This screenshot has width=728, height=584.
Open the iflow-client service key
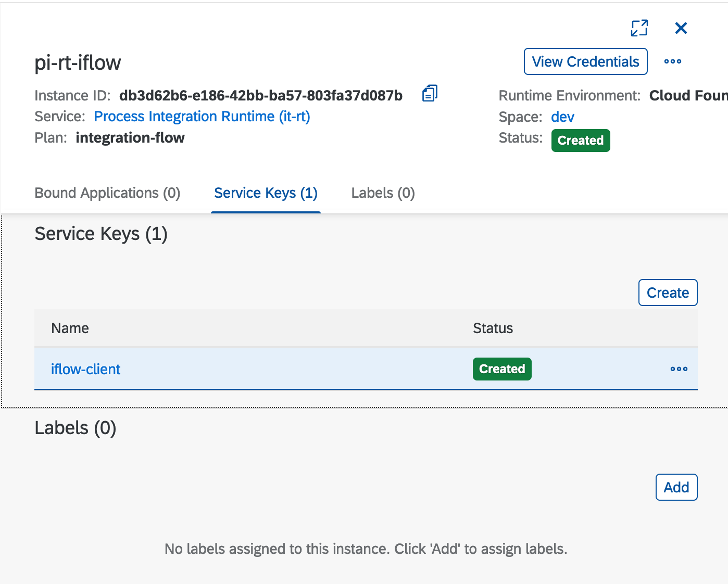point(86,369)
